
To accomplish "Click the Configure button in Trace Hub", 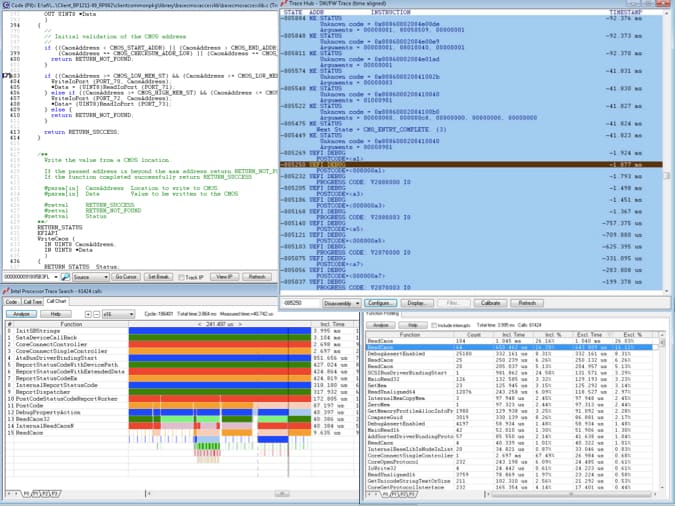I will (380, 303).
